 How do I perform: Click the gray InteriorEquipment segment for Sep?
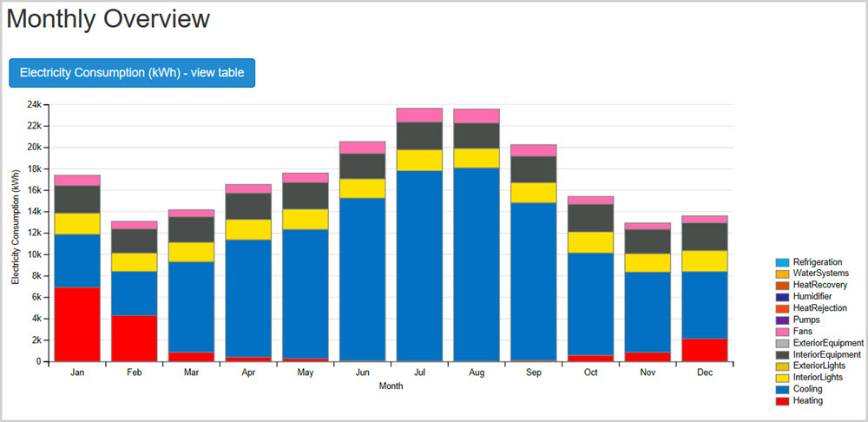pyautogui.click(x=534, y=169)
